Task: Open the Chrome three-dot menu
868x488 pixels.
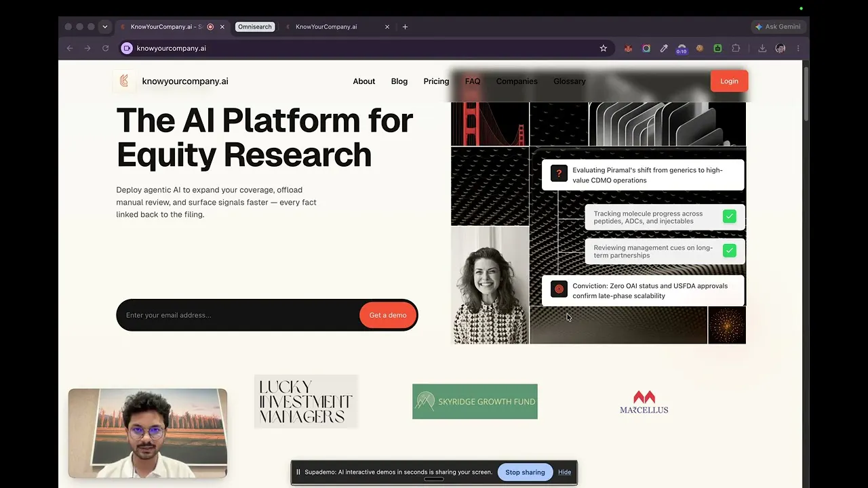Action: pyautogui.click(x=798, y=48)
